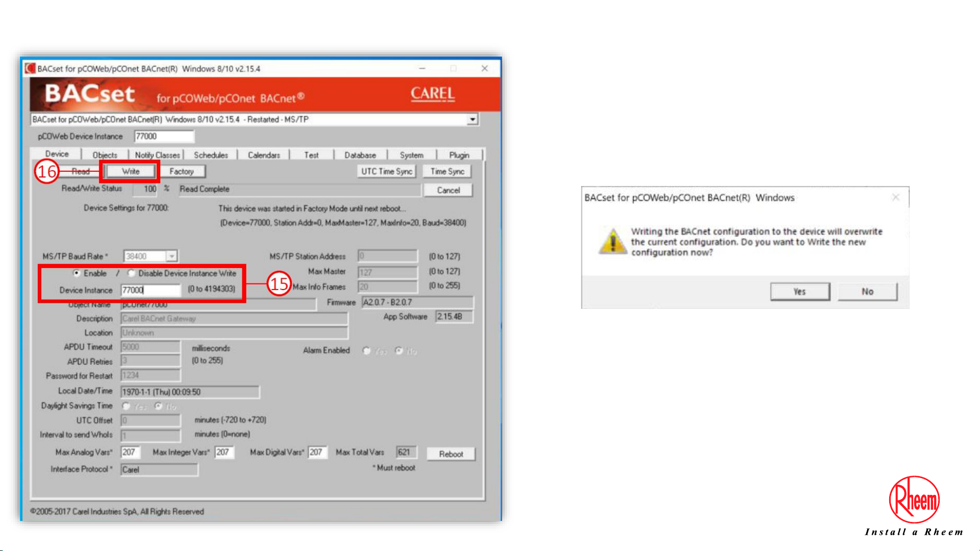Click the Local Date/Time field
Viewport: 980px width, 551px height.
pos(190,392)
